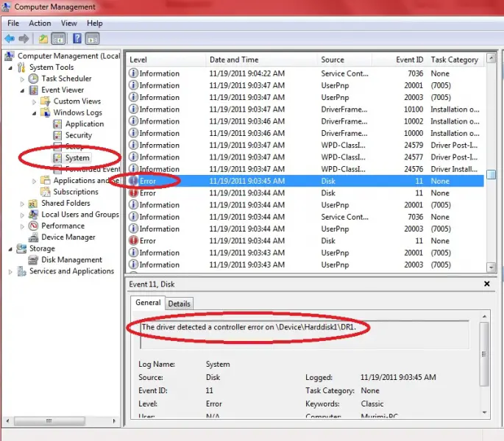This screenshot has height=441, width=504.
Task: Expand the Local Users and Groups node
Action: [22, 215]
